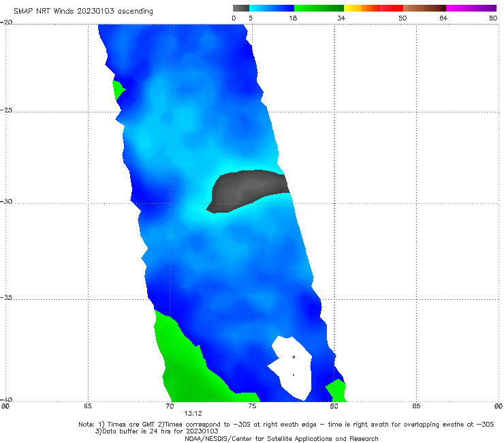
Task: Click the footnote 'Note: 1) Times are GMT'
Action: [x=116, y=425]
